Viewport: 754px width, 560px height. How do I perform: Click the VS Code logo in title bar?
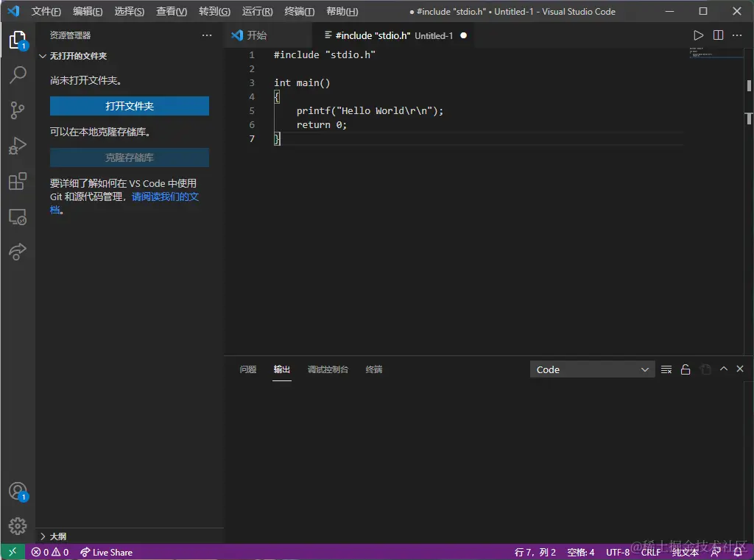(x=13, y=11)
